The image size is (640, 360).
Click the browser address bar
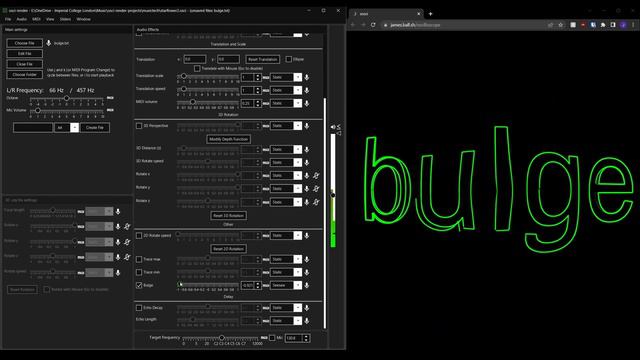(462, 25)
